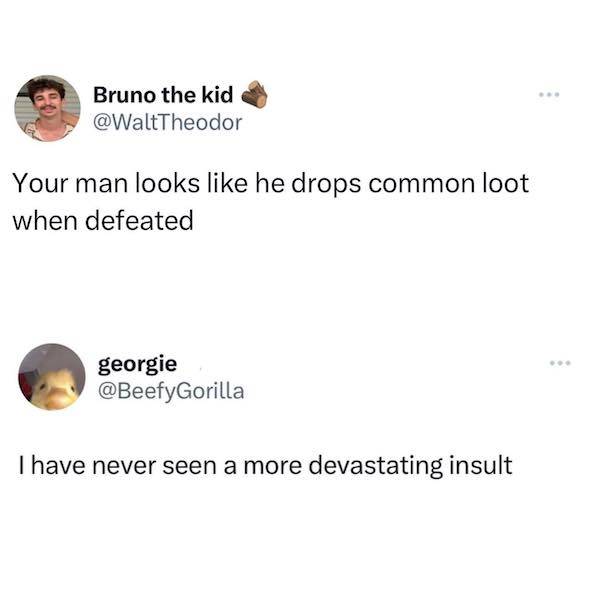Click the "when defeated" line of the tweet
The image size is (600, 600).
(x=102, y=220)
